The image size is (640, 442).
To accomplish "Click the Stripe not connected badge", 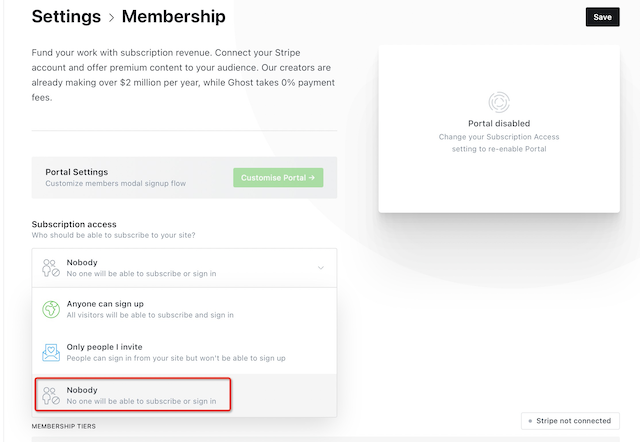I will [x=570, y=423].
